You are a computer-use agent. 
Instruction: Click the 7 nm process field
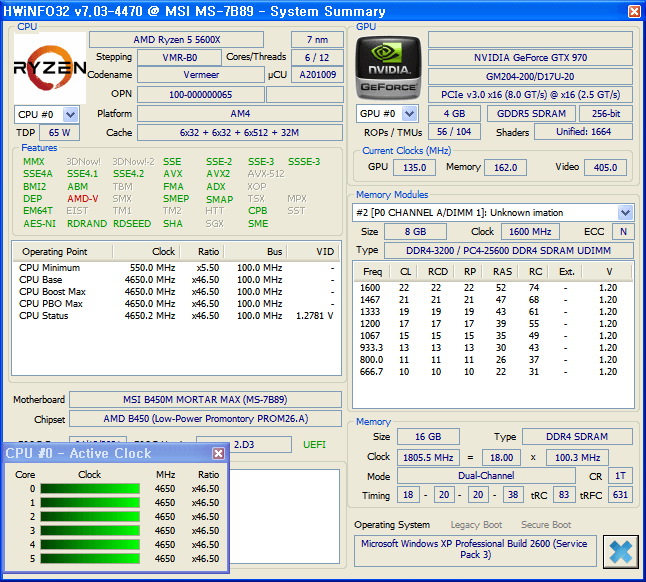[x=317, y=40]
